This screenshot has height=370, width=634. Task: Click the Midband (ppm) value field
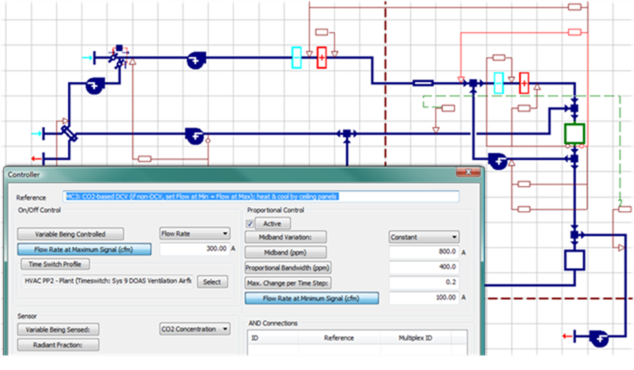(424, 252)
